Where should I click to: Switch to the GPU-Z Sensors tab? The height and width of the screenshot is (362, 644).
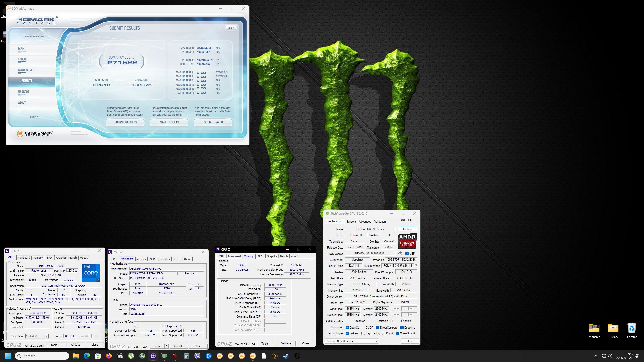[x=351, y=222]
